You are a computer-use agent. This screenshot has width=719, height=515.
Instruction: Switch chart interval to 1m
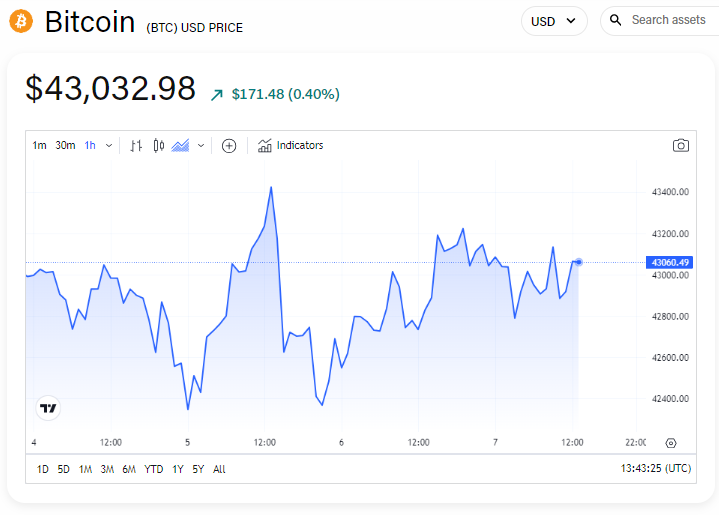(x=39, y=146)
